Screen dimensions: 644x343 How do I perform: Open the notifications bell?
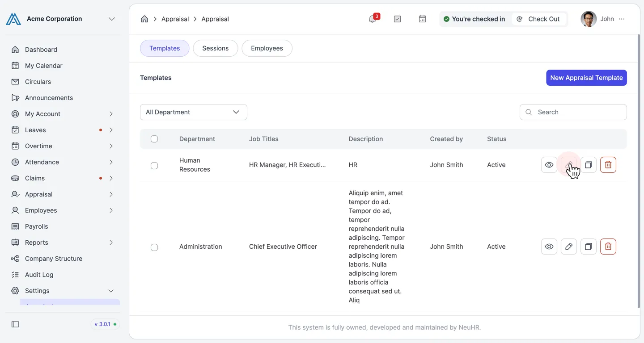pyautogui.click(x=372, y=19)
